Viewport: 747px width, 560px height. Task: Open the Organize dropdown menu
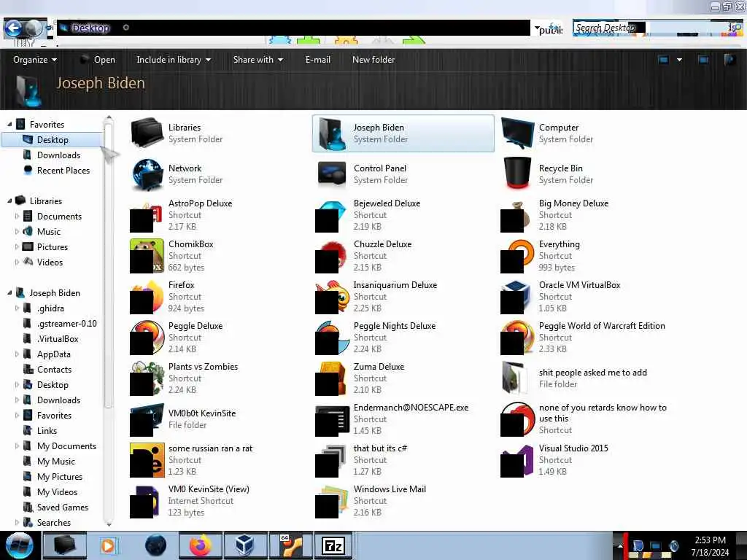click(x=35, y=60)
